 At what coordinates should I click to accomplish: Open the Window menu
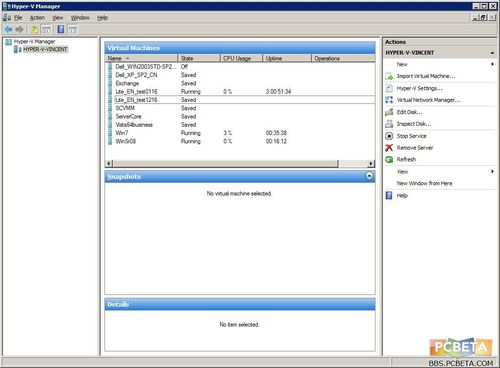tap(80, 18)
